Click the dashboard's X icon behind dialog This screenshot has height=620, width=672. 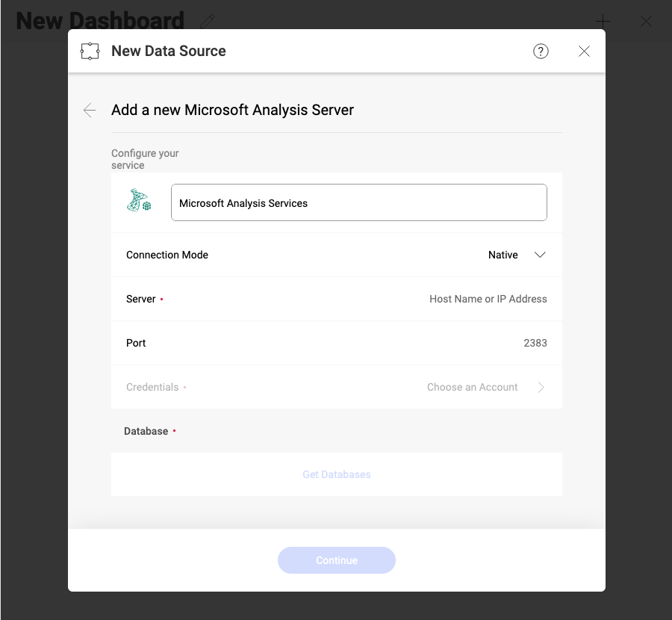coord(646,22)
